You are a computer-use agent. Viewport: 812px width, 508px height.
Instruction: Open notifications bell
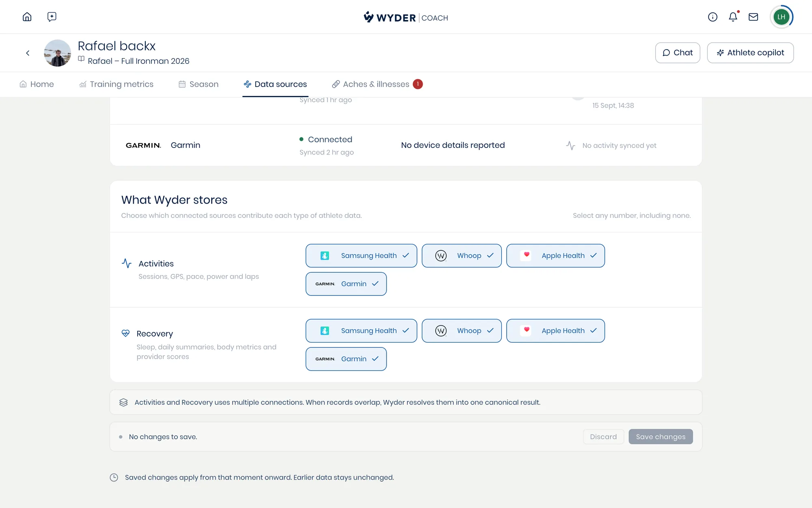point(733,17)
